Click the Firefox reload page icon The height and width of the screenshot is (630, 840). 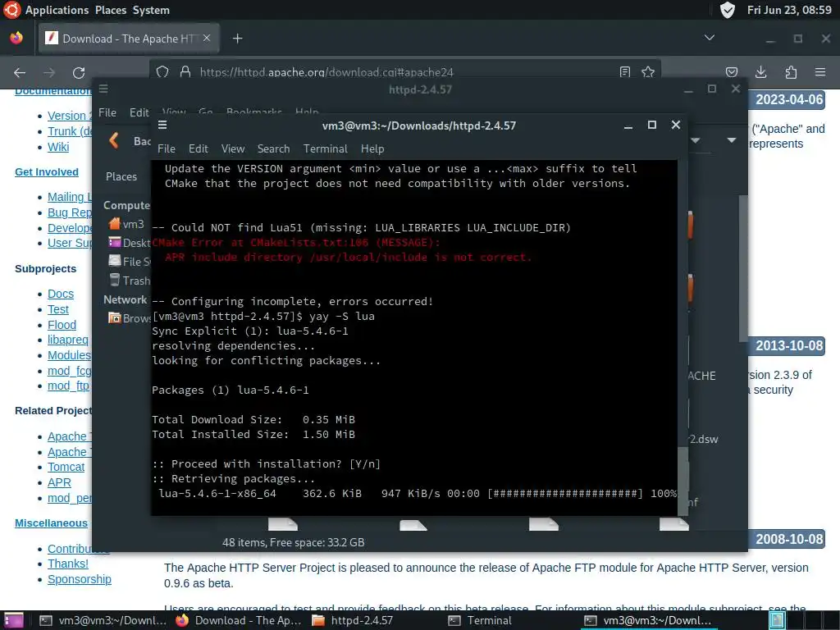(79, 72)
